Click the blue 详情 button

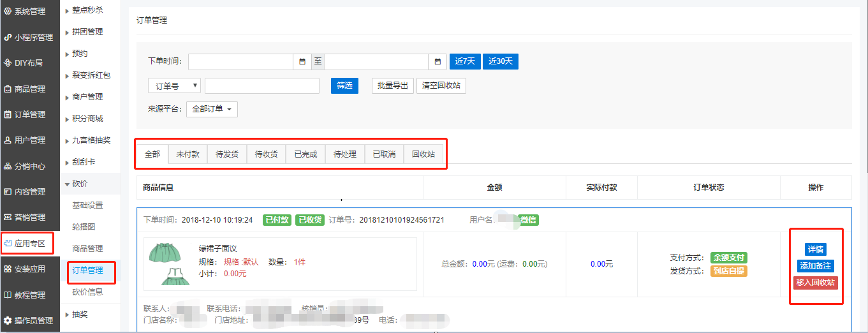coord(815,249)
